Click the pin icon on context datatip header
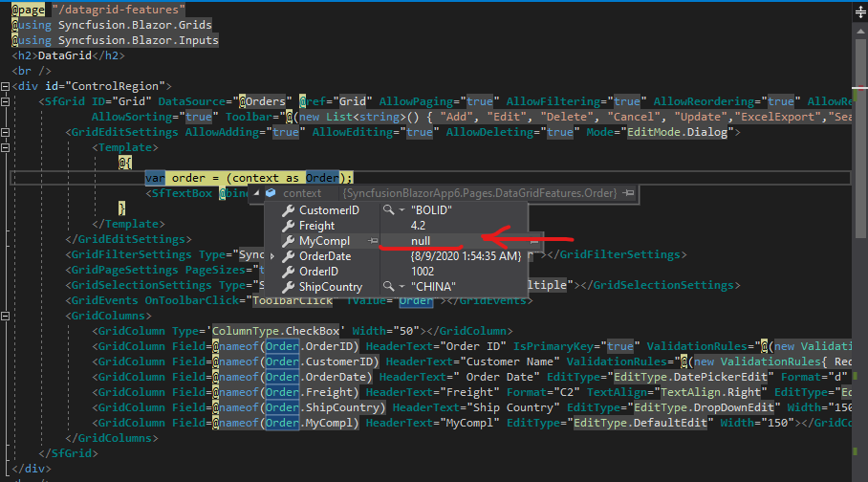 click(629, 193)
